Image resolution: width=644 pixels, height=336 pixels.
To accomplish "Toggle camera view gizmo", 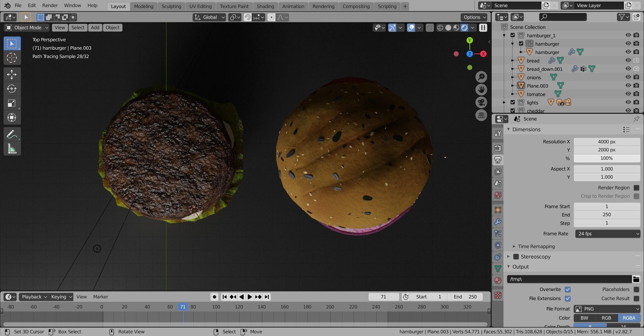I will tap(481, 102).
